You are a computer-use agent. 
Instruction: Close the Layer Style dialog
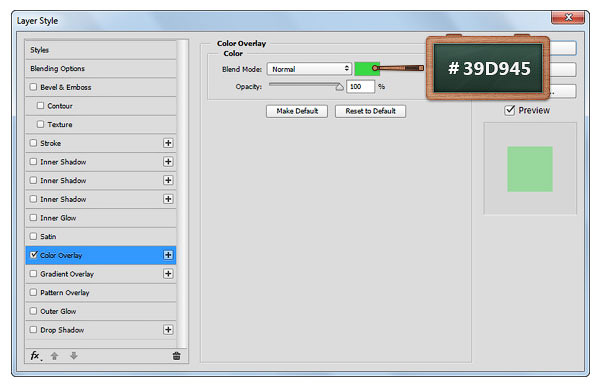coord(568,17)
